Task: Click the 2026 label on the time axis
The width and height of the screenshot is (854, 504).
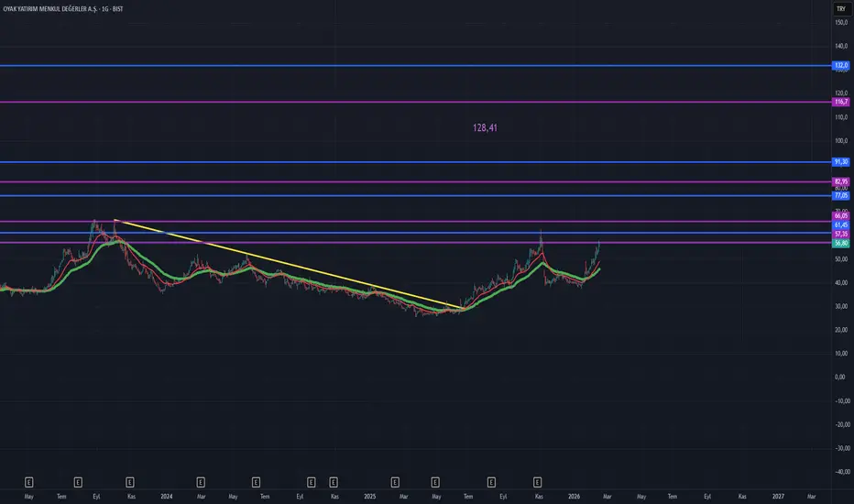Action: coord(574,497)
